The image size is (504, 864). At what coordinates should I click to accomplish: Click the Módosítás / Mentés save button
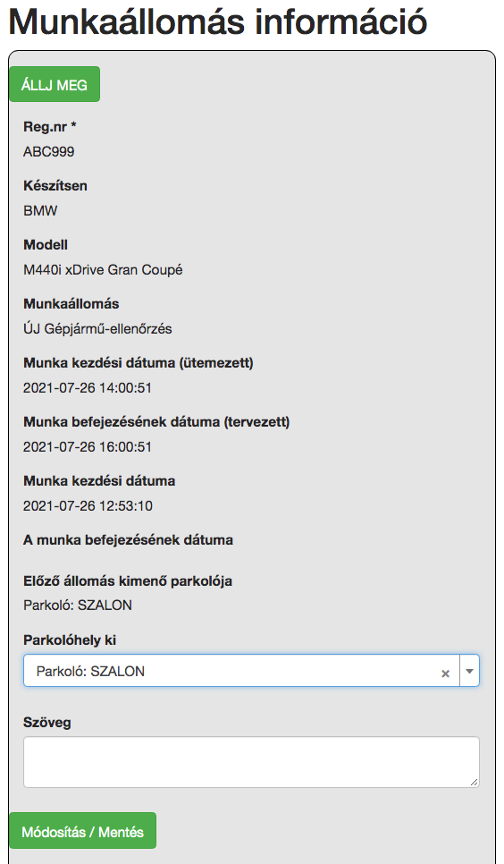pyautogui.click(x=82, y=830)
